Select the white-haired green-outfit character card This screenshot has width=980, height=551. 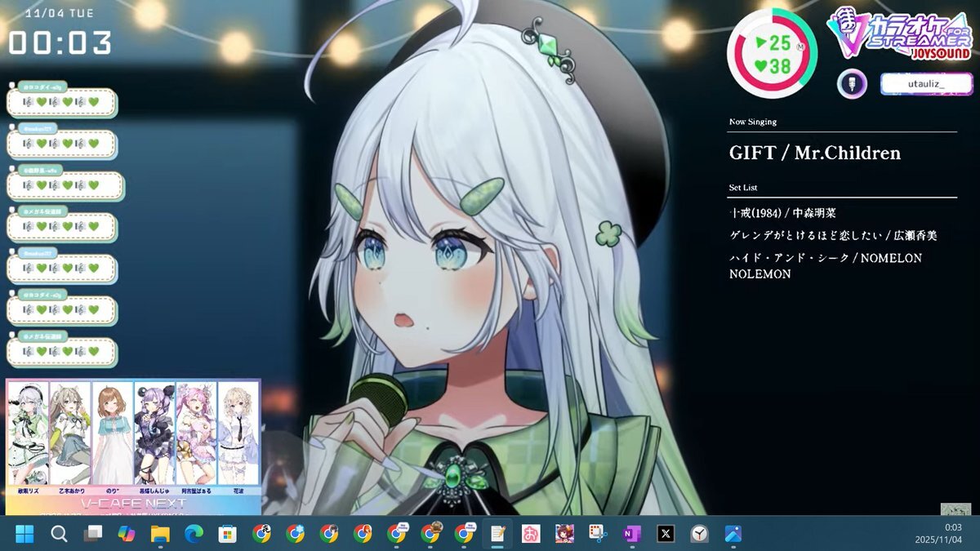[28, 433]
